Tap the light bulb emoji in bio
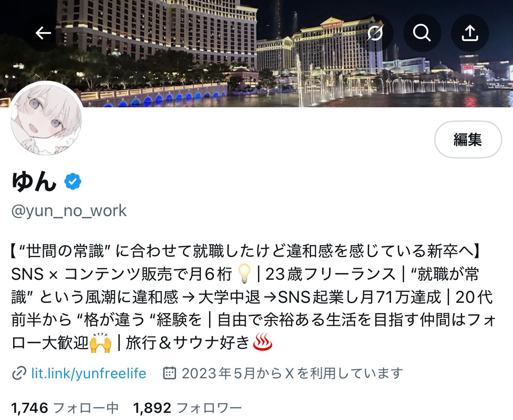This screenshot has width=513, height=420. click(x=244, y=274)
